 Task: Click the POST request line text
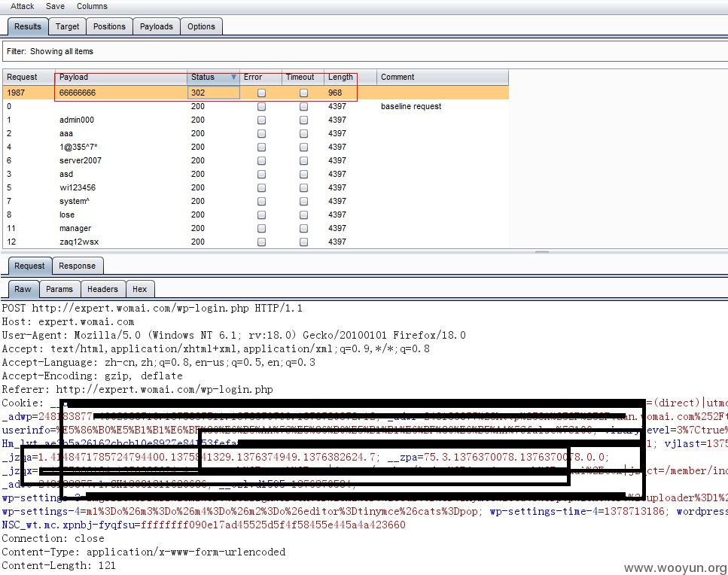pos(152,308)
